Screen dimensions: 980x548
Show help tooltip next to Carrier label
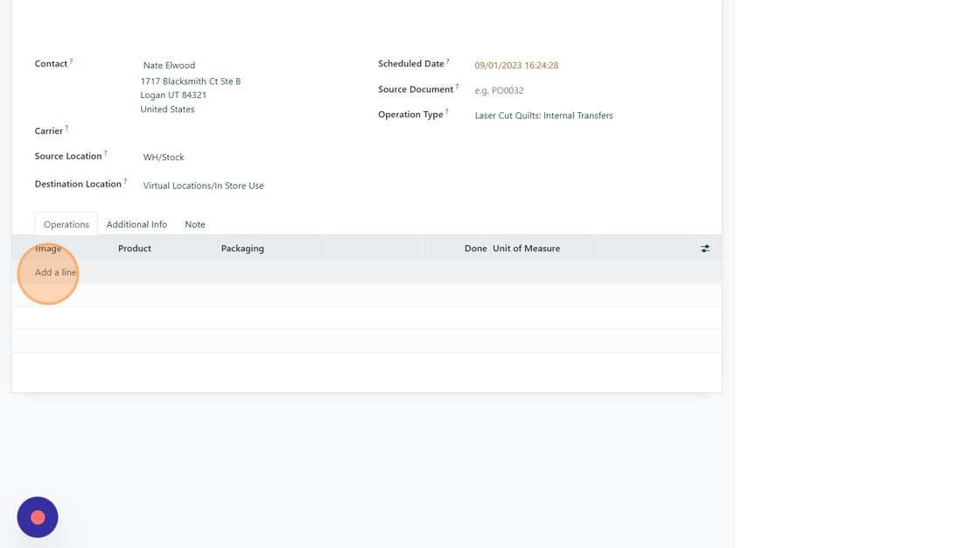[x=66, y=128]
